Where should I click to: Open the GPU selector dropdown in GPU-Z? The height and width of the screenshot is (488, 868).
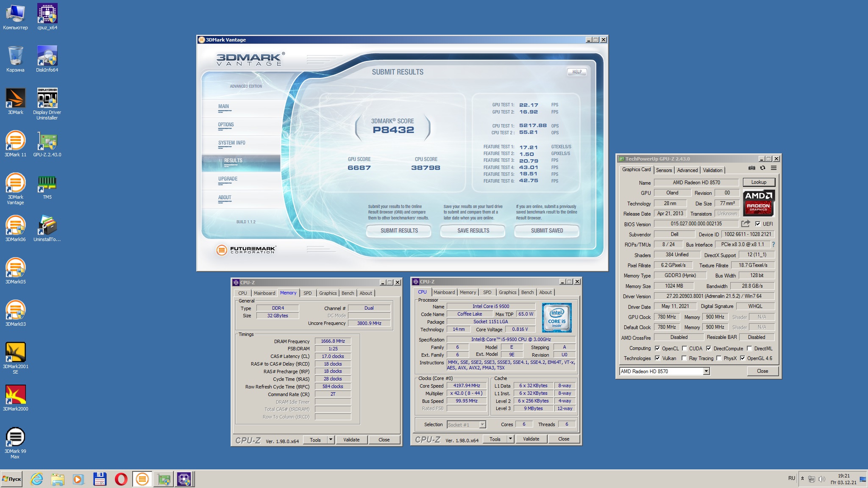point(706,371)
